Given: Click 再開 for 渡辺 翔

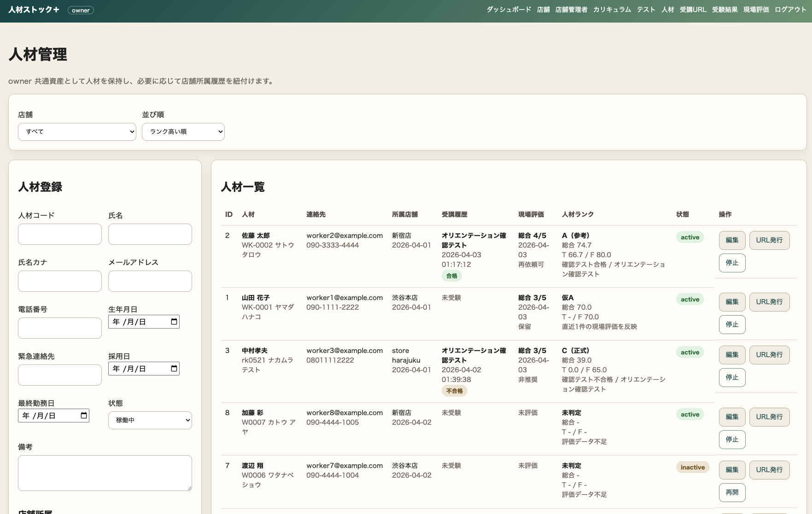Looking at the screenshot, I should pyautogui.click(x=732, y=492).
